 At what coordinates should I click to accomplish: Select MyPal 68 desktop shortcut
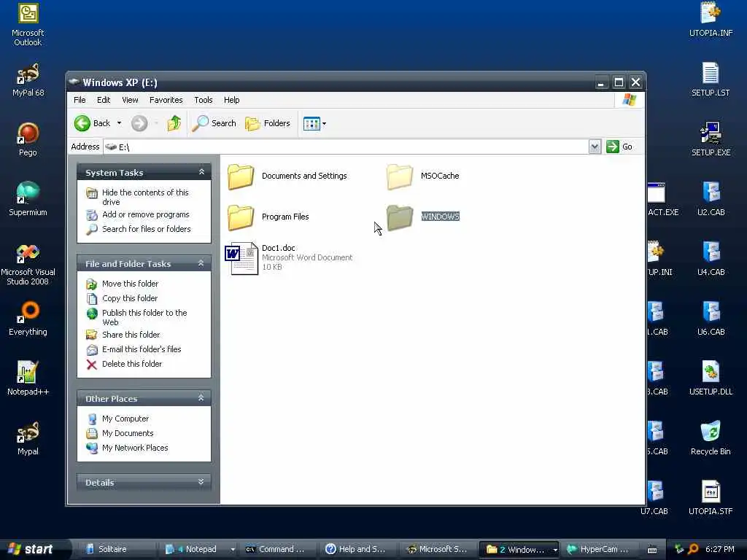coord(28,80)
